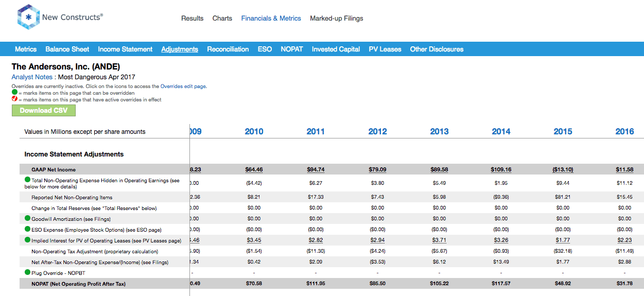Click GAAP Net Income 2015 value ($13.10)
The width and height of the screenshot is (644, 296).
pos(563,169)
